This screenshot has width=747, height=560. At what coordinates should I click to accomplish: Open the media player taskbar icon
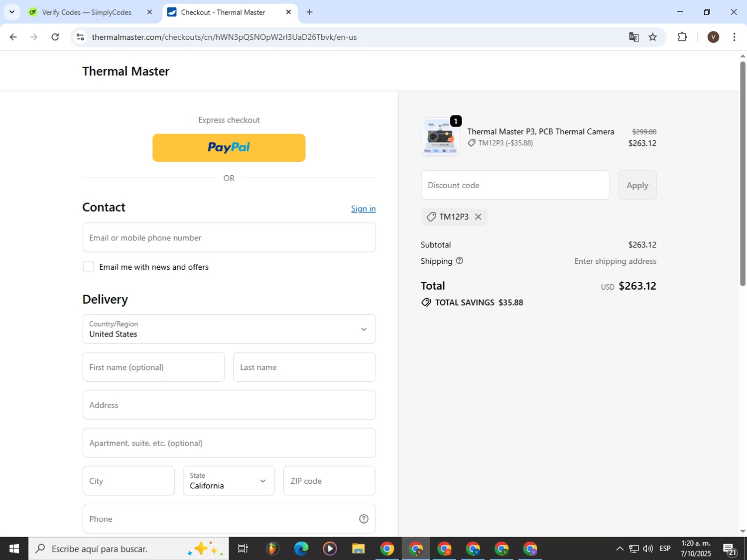click(330, 549)
